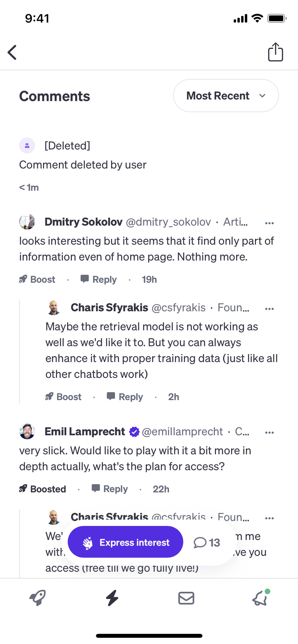Open the @csfyrakis profile handle link
The image size is (298, 644).
(178, 308)
